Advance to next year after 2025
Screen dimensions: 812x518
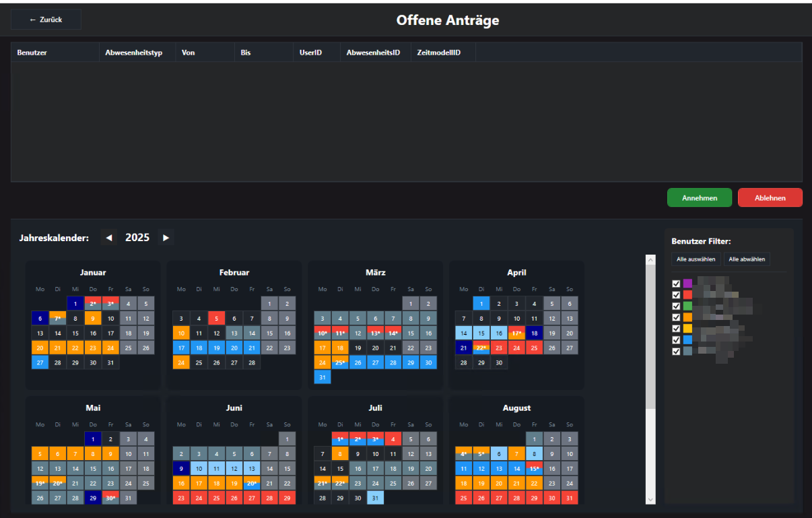pos(166,237)
